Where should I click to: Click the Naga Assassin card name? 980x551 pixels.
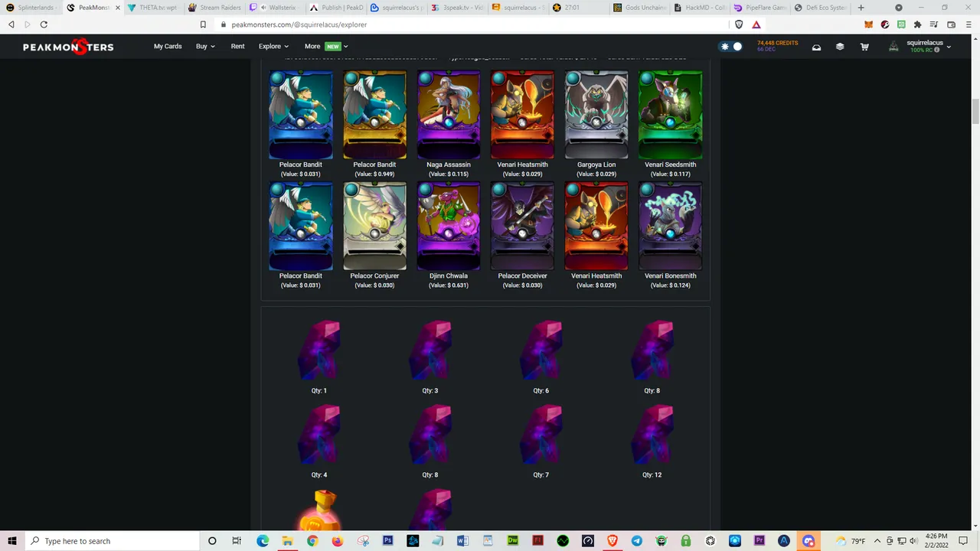click(449, 165)
